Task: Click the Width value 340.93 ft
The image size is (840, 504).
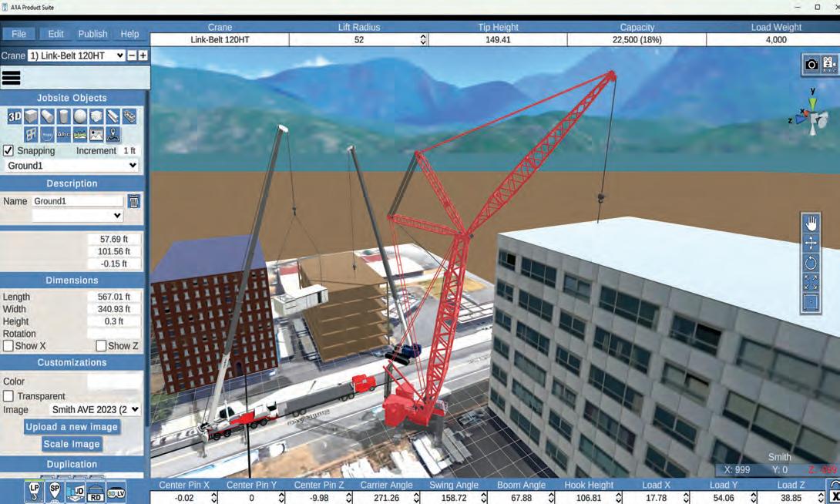Action: coord(114,309)
